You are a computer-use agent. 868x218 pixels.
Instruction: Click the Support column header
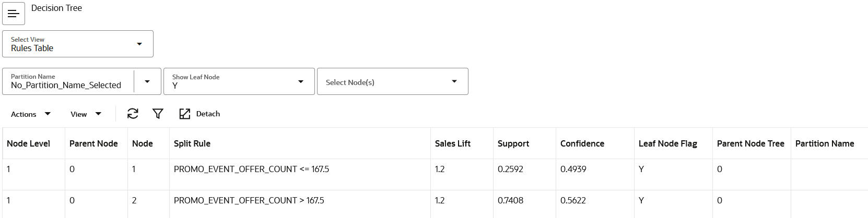click(513, 143)
